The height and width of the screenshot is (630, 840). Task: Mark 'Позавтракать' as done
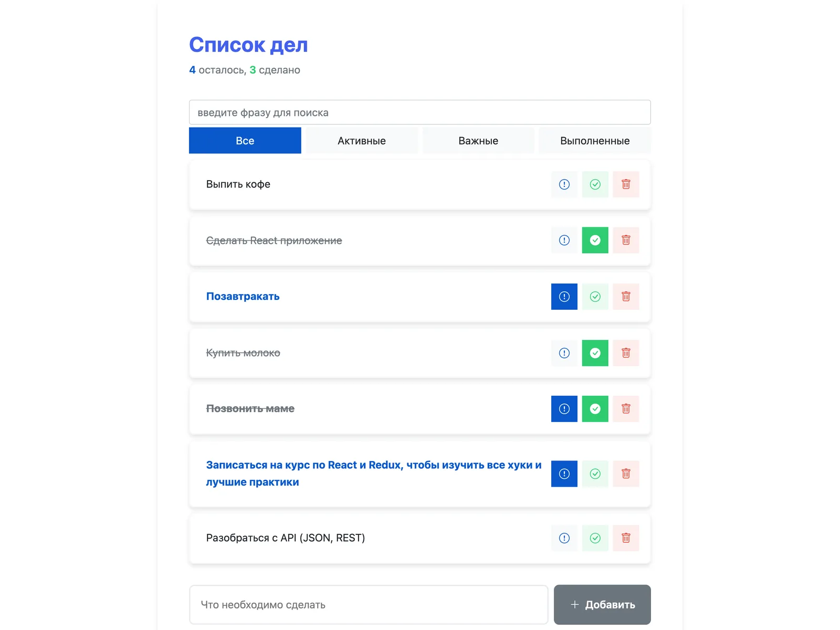coord(595,297)
